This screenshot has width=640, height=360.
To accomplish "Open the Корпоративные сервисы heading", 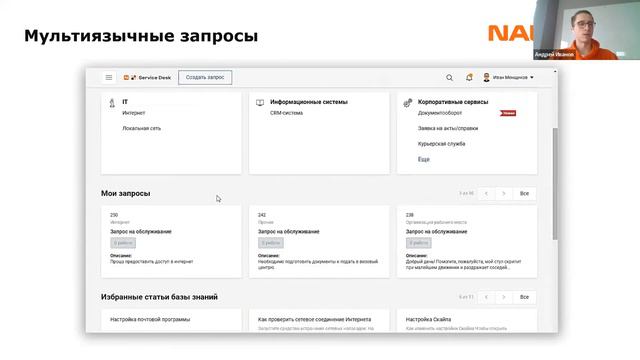I will [453, 102].
